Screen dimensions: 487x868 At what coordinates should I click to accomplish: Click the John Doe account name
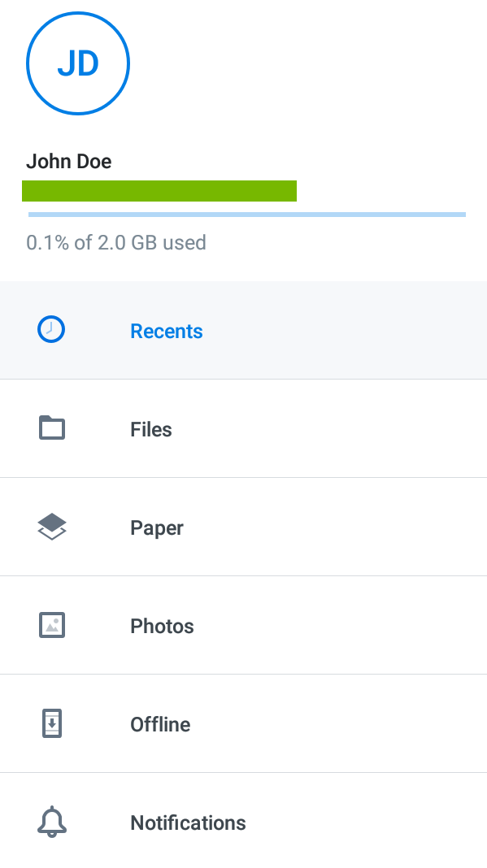coord(68,161)
